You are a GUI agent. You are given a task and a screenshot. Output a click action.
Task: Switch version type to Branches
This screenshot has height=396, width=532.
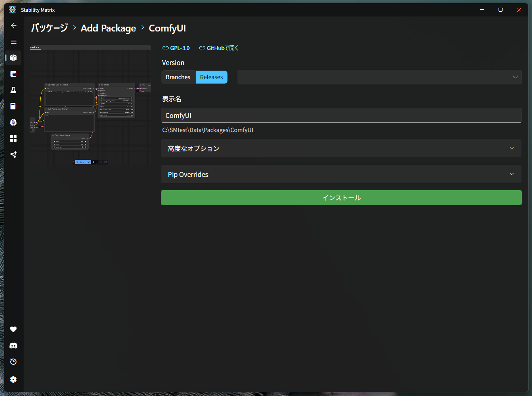click(x=178, y=77)
